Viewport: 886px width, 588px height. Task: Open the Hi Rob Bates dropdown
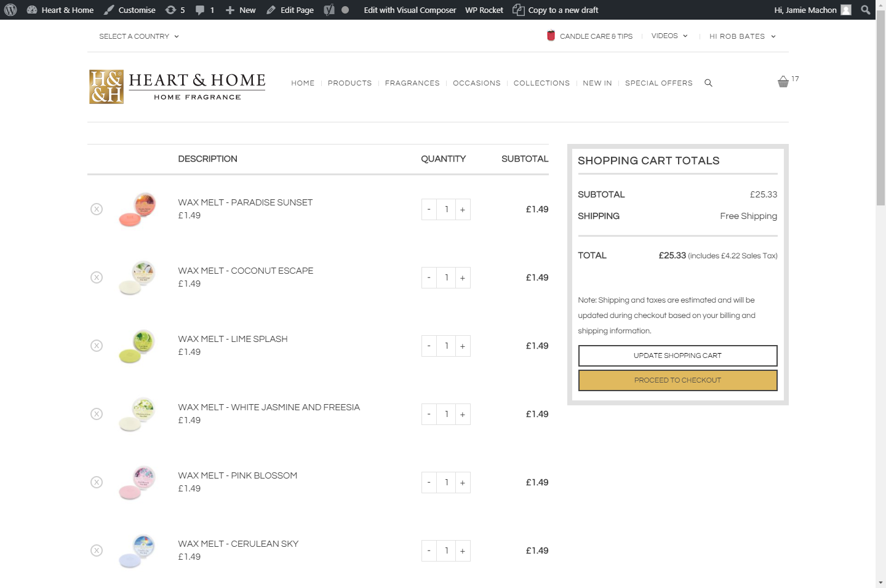click(741, 36)
